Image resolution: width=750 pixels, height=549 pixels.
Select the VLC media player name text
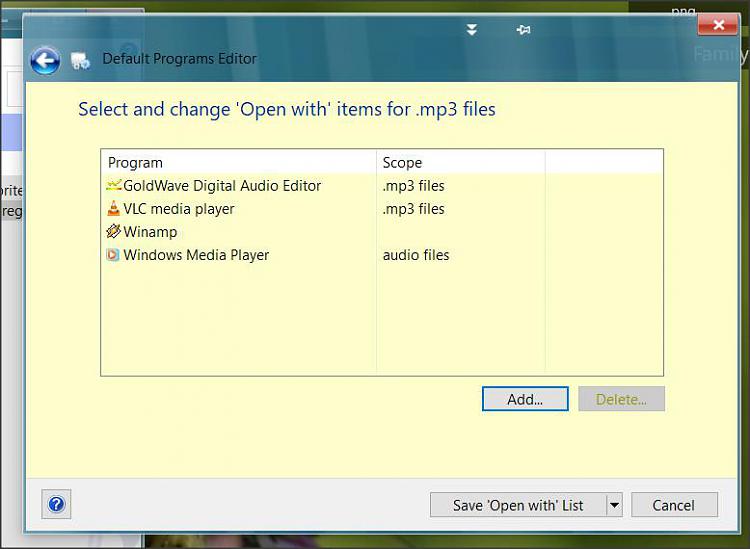[x=179, y=209]
